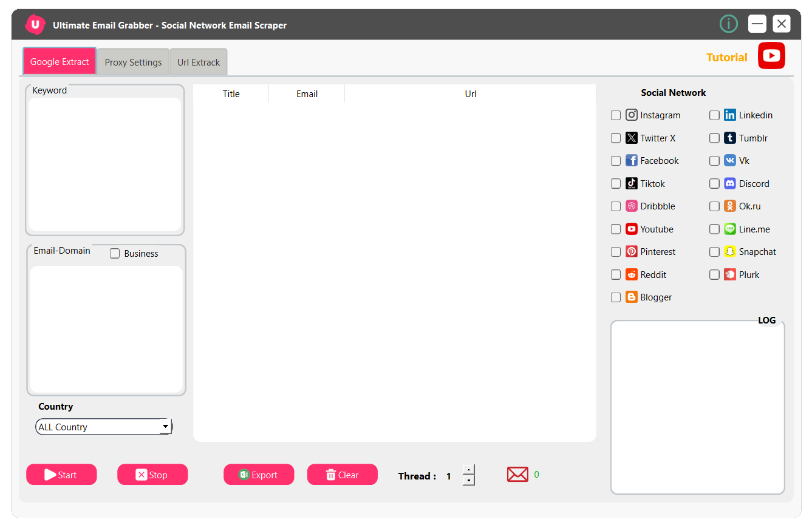Open the info icon in title bar
This screenshot has width=812, height=525.
click(729, 24)
